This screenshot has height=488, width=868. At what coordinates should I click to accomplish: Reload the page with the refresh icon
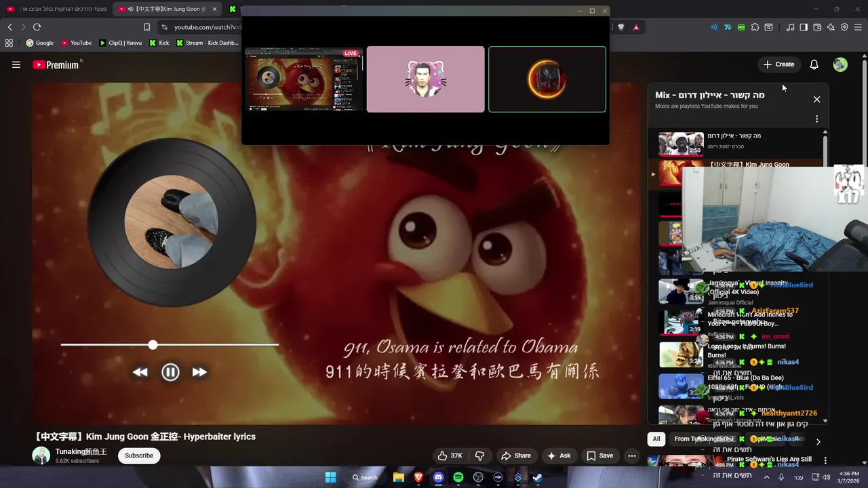(37, 27)
